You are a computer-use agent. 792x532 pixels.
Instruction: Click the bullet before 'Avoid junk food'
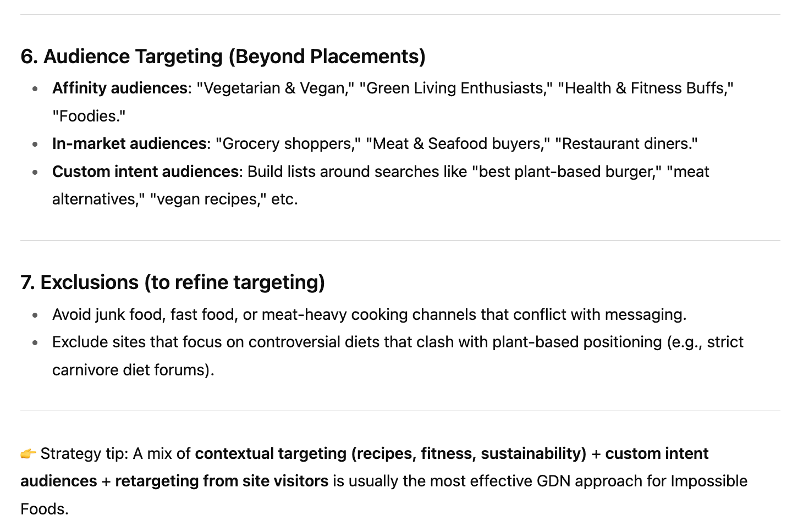tap(35, 315)
